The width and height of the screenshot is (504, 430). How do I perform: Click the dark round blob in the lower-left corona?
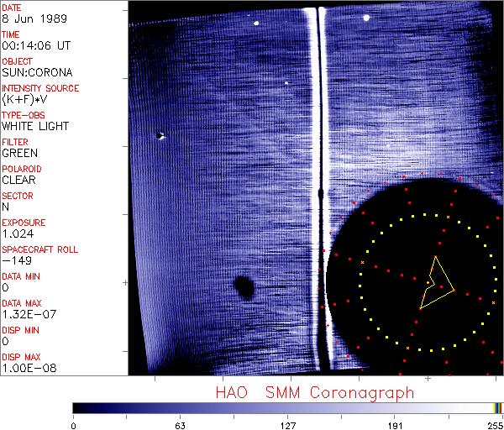click(x=244, y=288)
